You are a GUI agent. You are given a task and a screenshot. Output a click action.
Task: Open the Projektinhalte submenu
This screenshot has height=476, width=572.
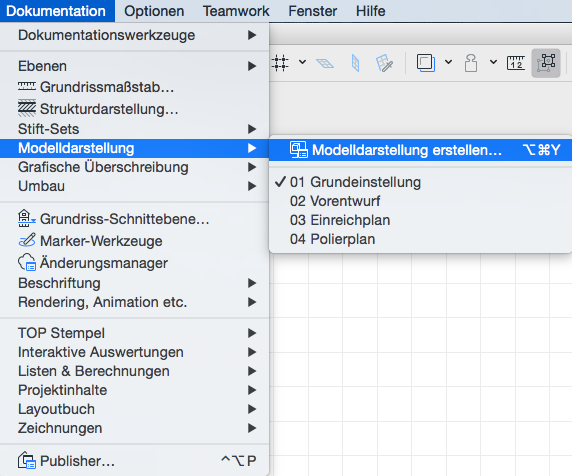[134, 390]
